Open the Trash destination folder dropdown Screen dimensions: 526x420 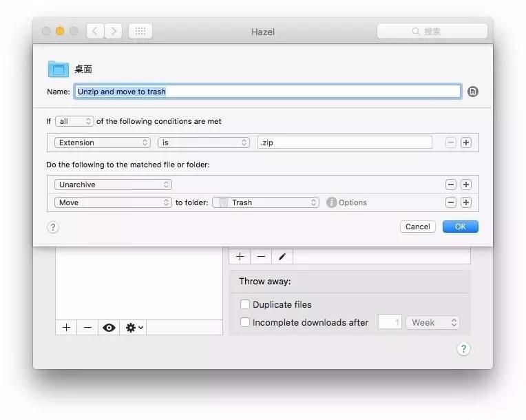pyautogui.click(x=265, y=202)
